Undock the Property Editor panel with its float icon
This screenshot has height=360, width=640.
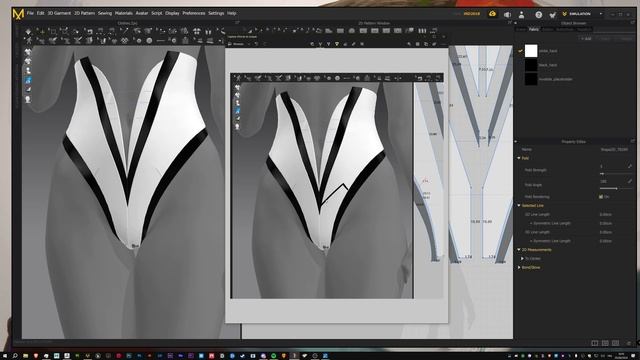pos(633,141)
